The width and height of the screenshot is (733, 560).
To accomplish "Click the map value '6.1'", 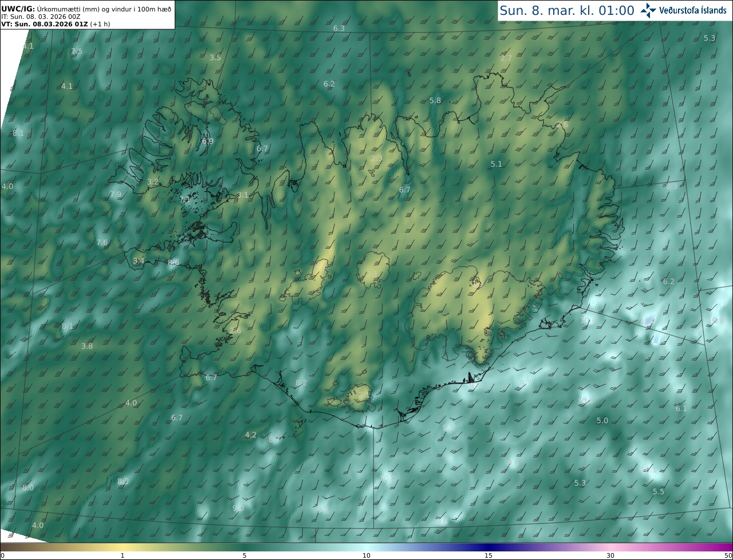I will [681, 409].
